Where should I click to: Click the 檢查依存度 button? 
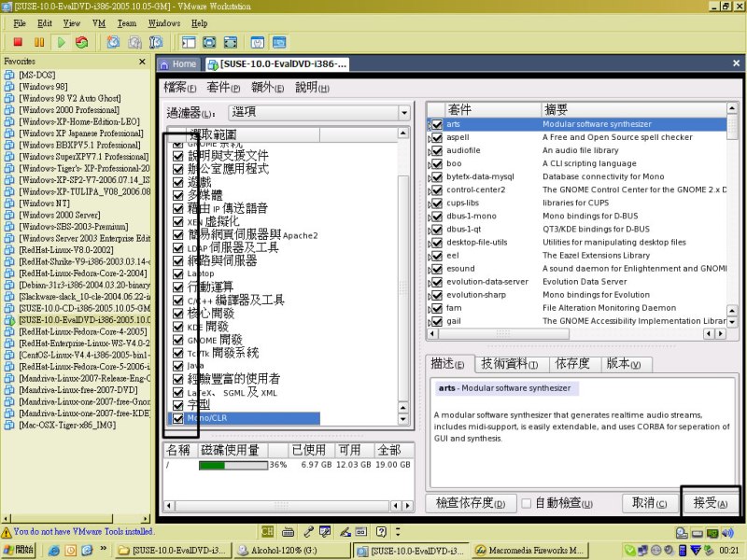(471, 503)
